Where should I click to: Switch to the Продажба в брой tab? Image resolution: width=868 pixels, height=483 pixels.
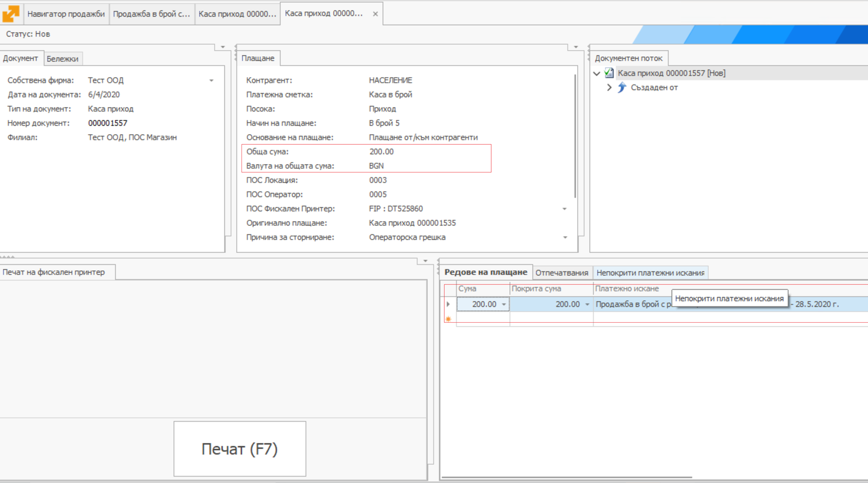pos(152,14)
